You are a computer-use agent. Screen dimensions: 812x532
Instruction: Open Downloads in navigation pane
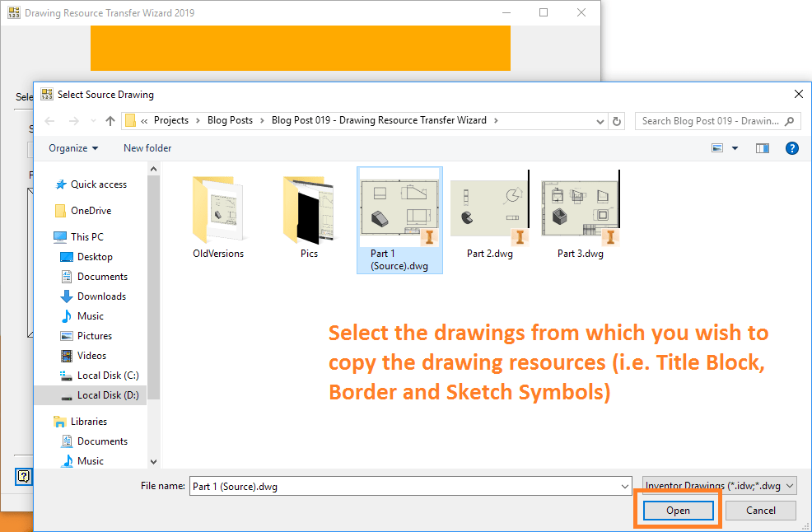click(101, 296)
